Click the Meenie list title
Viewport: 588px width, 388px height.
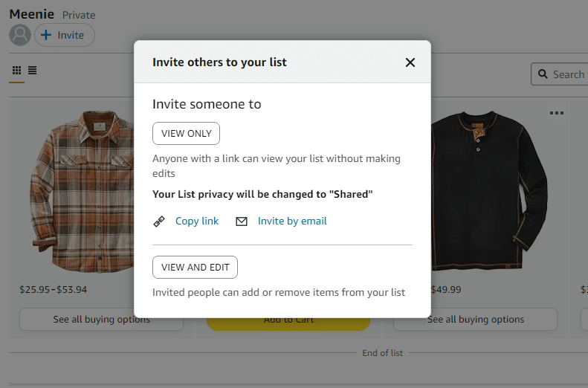31,14
